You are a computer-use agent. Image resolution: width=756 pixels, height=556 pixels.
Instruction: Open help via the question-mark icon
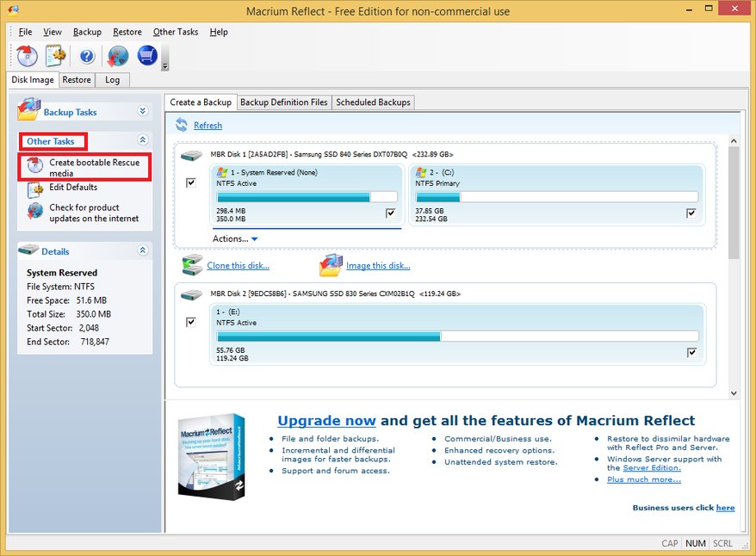pos(87,56)
